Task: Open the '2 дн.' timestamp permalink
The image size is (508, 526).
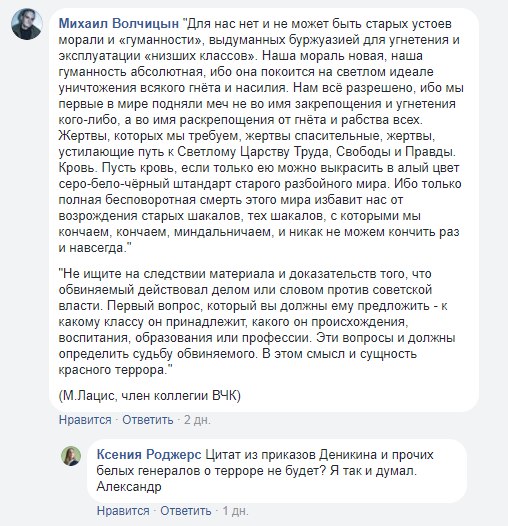Action: click(197, 420)
